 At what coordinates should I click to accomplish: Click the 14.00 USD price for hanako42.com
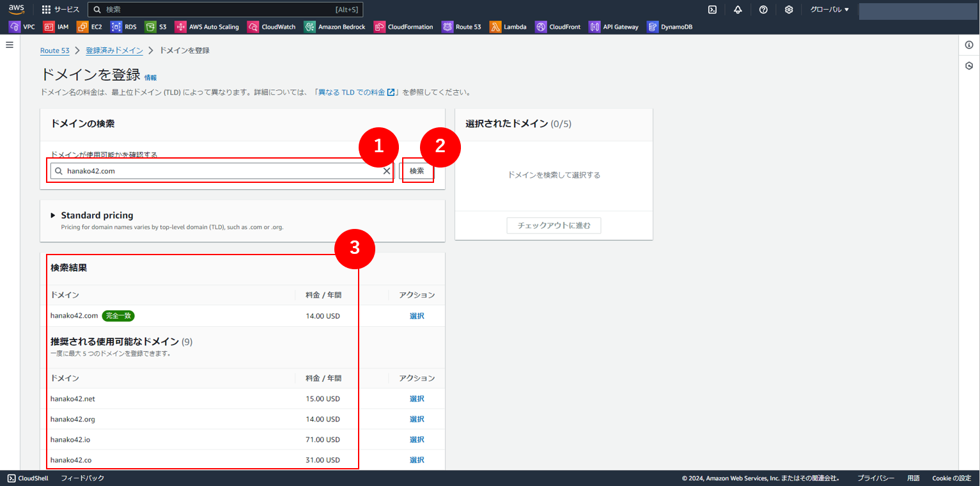tap(323, 316)
